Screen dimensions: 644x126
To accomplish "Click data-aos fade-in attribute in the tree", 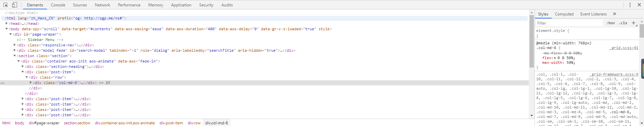I will (x=138, y=61).
